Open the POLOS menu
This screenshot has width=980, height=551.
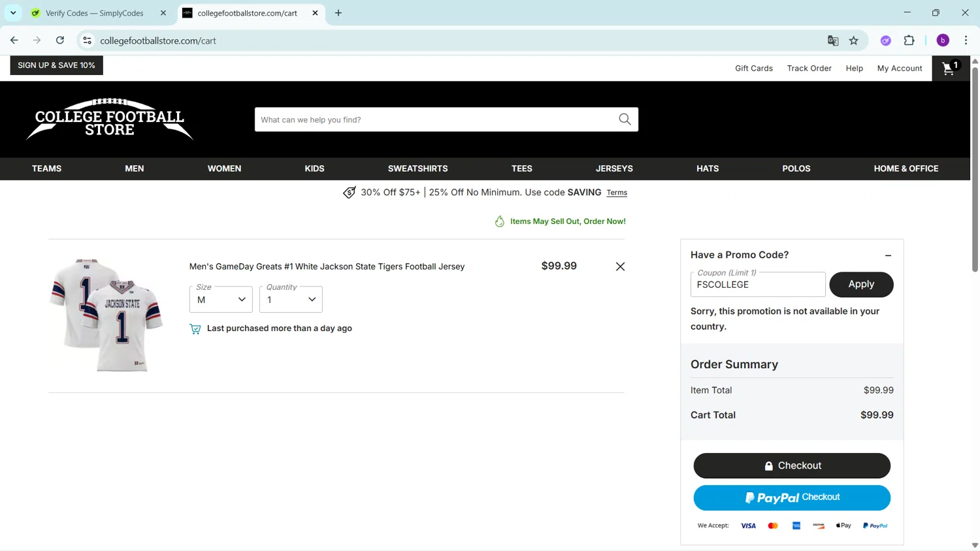coord(796,168)
